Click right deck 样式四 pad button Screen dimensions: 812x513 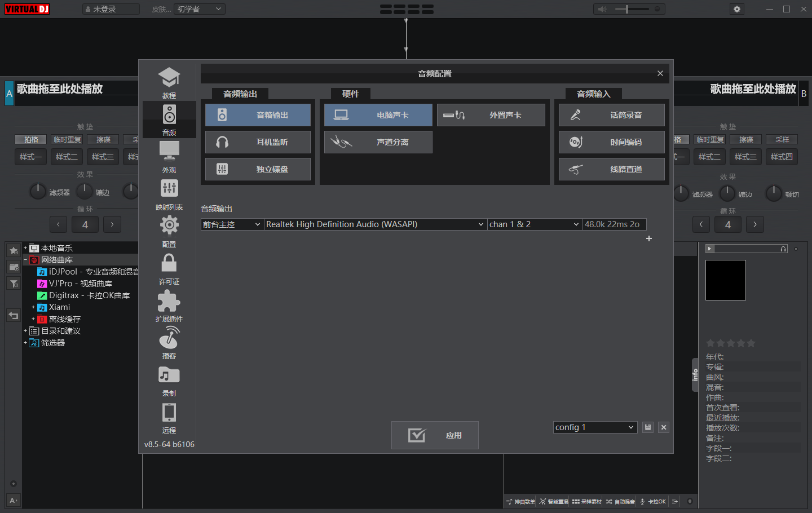(782, 157)
